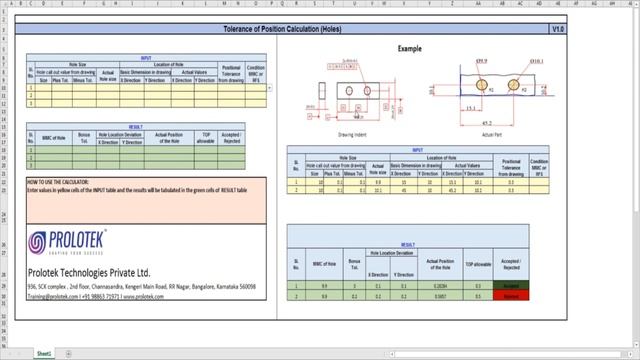
Task: Click 'Accepted / Rejected' header in left result table
Action: click(x=231, y=138)
